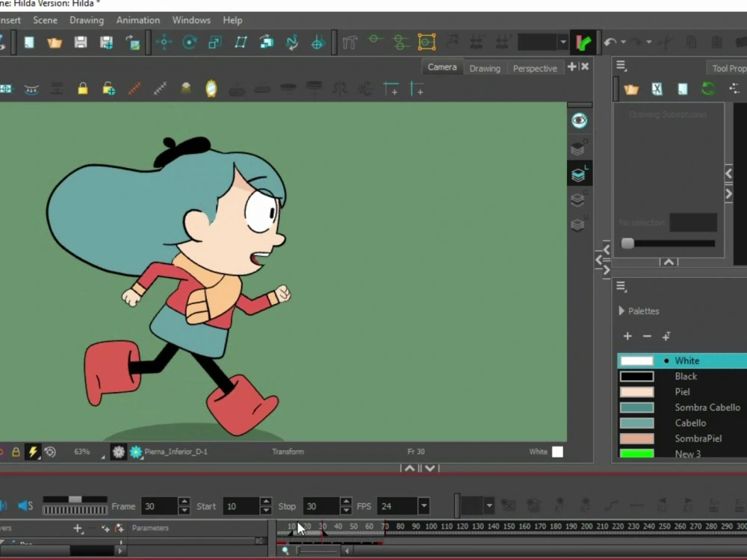Click the Undo arrow icon
This screenshot has width=747, height=560.
[x=611, y=43]
